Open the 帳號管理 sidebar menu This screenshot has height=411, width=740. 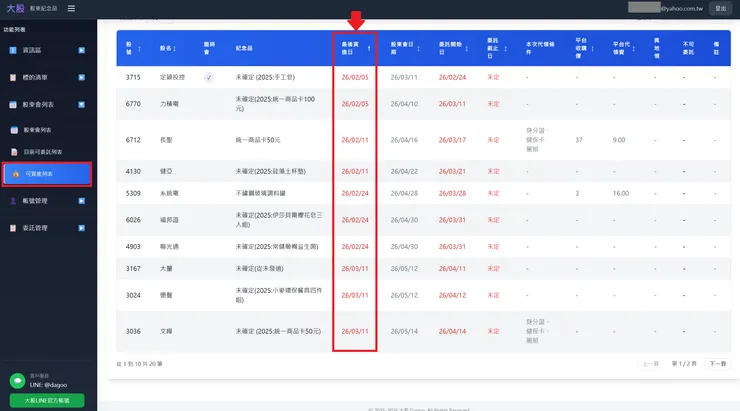pos(47,201)
